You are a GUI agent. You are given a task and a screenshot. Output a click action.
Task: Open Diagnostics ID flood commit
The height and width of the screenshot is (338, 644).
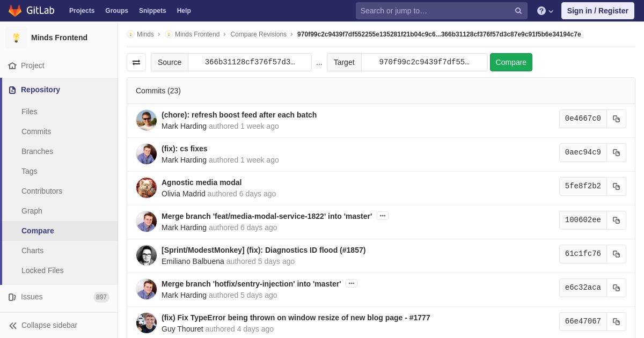click(x=264, y=250)
